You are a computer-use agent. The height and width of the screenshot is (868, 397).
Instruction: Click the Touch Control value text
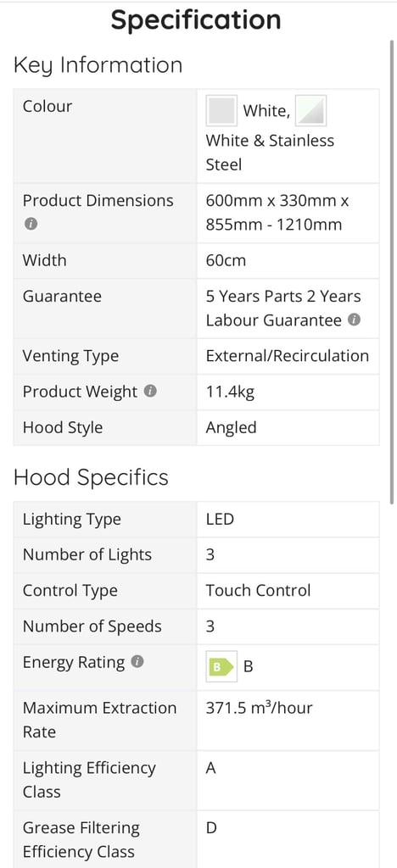[x=258, y=590]
